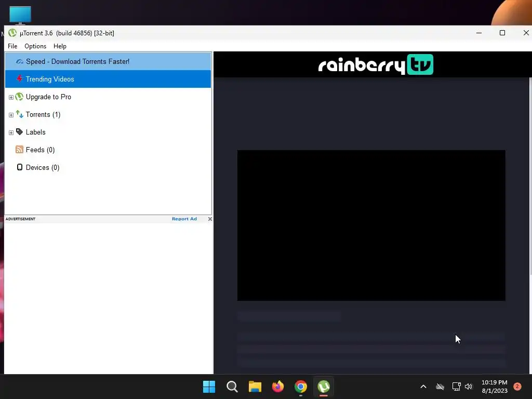The image size is (532, 399).
Task: Show hidden system tray icons
Action: pyautogui.click(x=423, y=387)
